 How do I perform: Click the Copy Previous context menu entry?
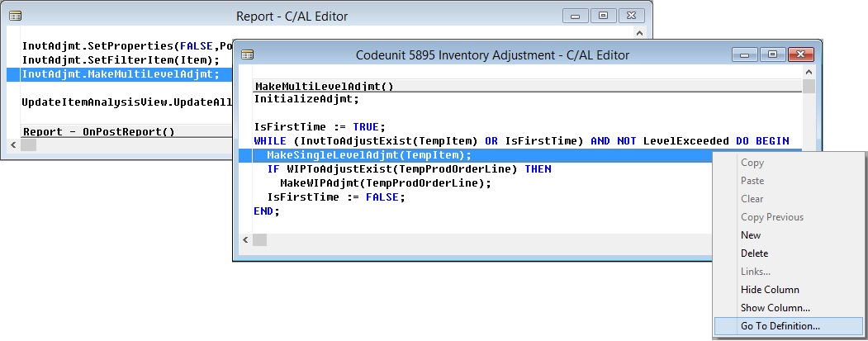pyautogui.click(x=771, y=217)
